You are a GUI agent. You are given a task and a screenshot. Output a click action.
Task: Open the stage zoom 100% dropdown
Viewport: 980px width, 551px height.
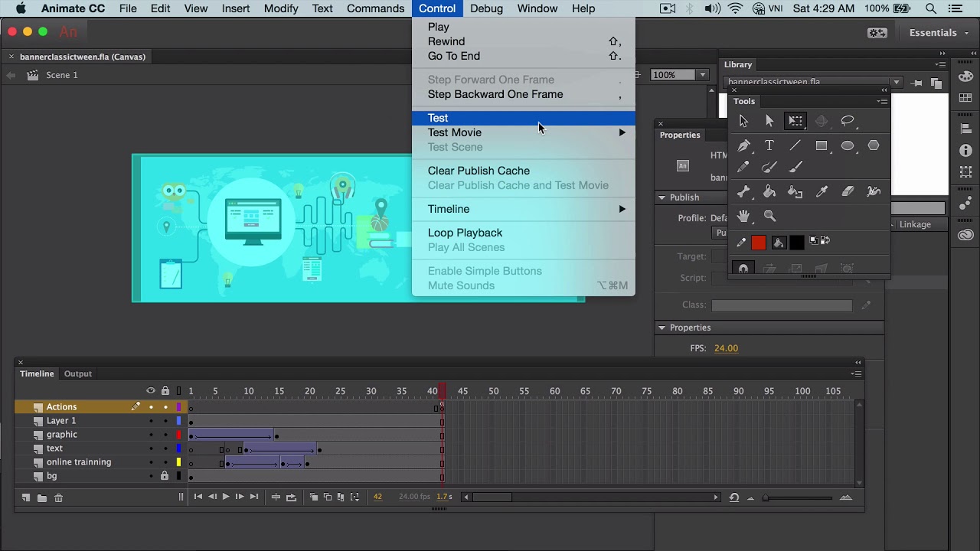[702, 75]
